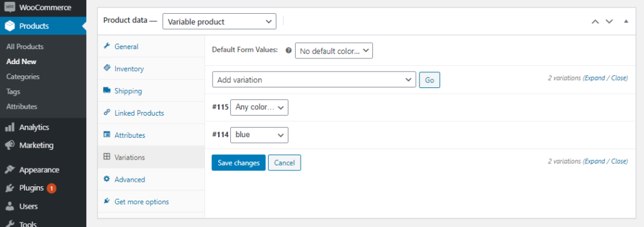Switch to the Attributes tab
Screen dimensions: 644x227
click(151, 135)
